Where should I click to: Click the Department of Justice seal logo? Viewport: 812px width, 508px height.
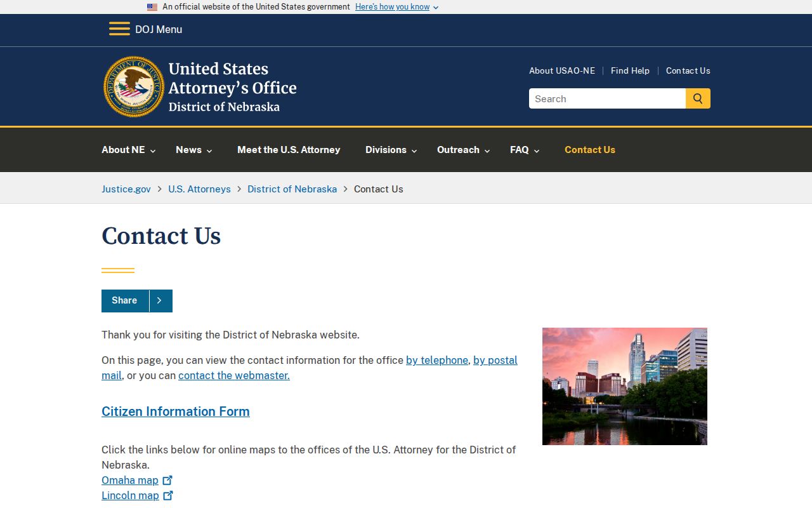134,86
